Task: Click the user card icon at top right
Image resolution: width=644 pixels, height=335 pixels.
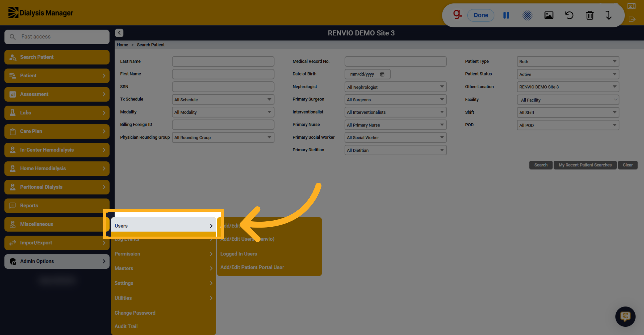Action: [x=631, y=6]
